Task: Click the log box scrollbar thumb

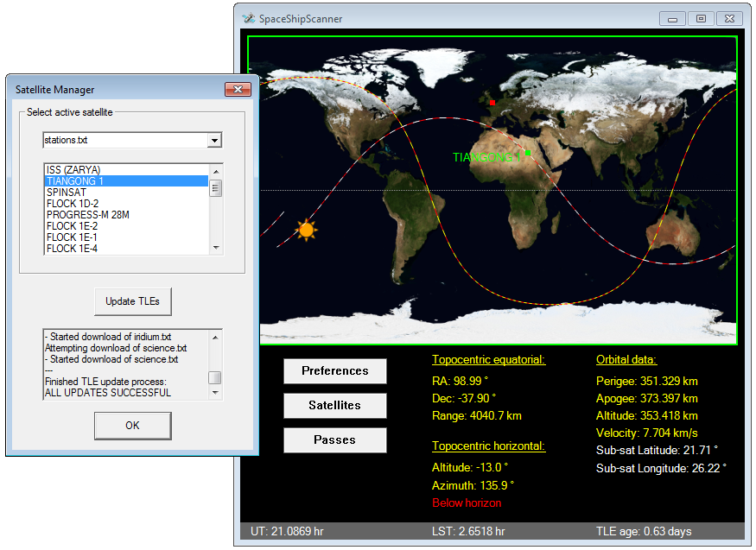Action: pyautogui.click(x=215, y=377)
